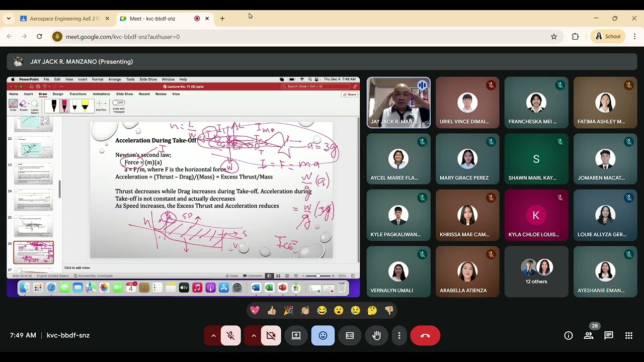This screenshot has height=362, width=644.
Task: Send the thumbs up reaction
Action: [272, 311]
